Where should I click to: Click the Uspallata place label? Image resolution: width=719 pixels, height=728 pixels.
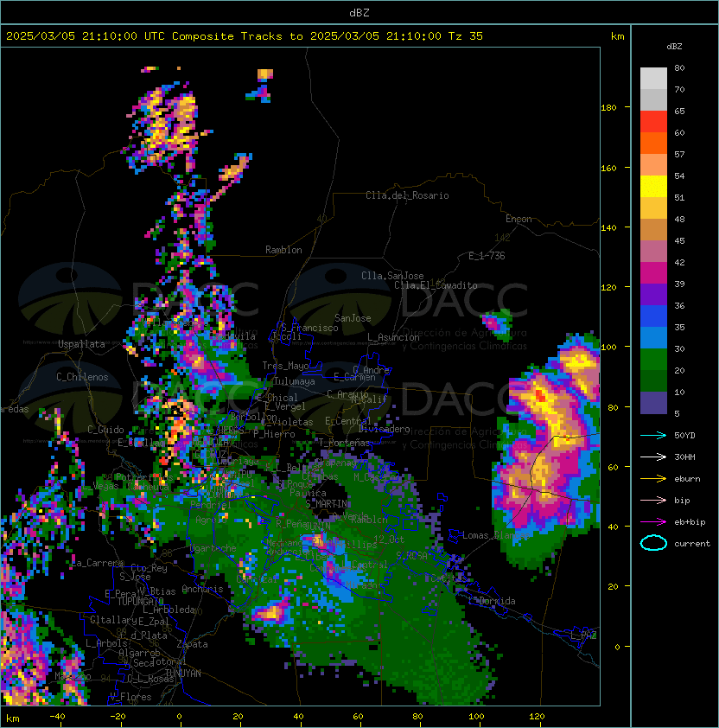81,344
